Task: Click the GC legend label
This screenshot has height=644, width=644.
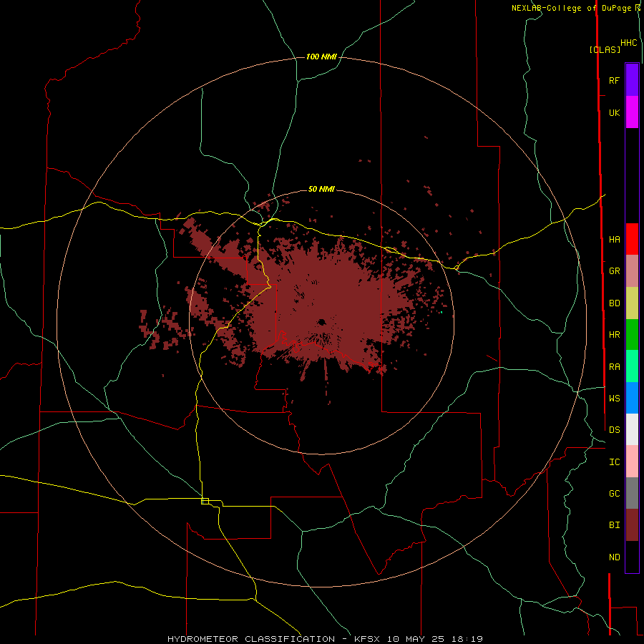Action: tap(614, 493)
